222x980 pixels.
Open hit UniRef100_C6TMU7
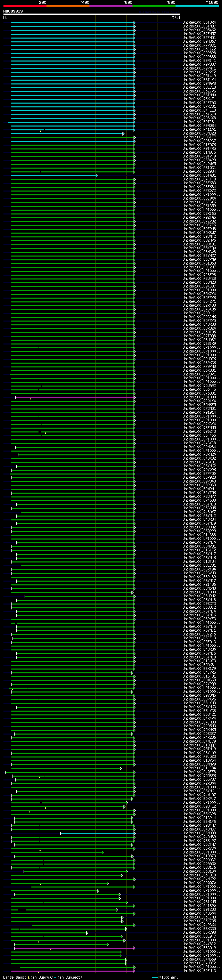point(199,26)
